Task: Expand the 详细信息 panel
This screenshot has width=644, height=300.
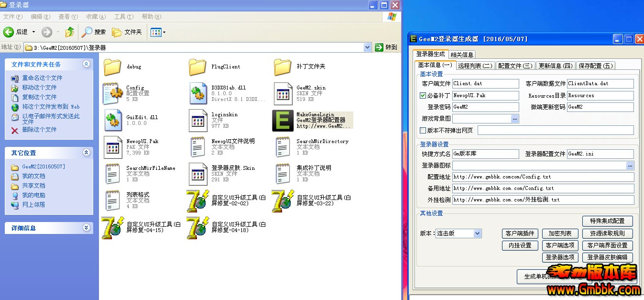Action: (x=86, y=228)
